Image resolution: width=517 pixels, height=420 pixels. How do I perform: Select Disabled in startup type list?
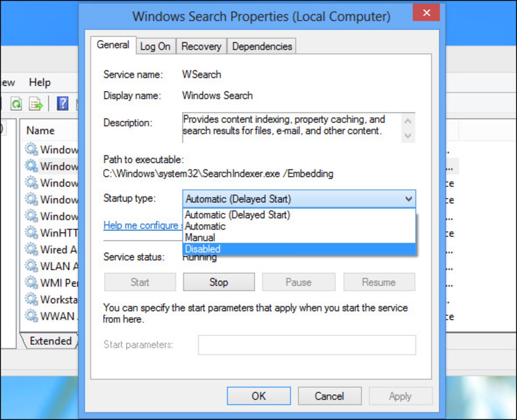pos(299,249)
